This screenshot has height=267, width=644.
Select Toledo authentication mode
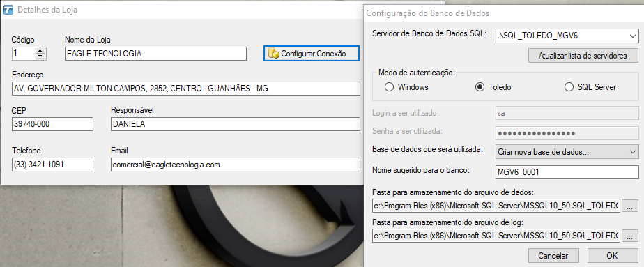point(493,87)
